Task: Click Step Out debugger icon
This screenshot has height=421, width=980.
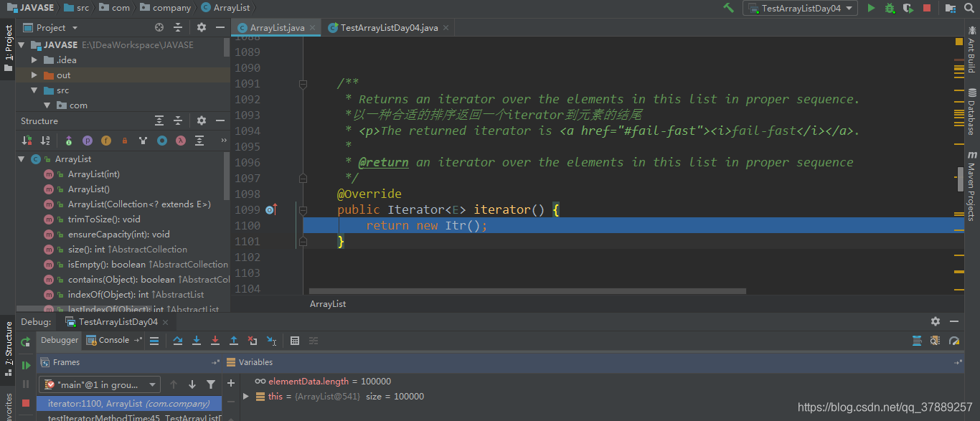Action: point(234,341)
